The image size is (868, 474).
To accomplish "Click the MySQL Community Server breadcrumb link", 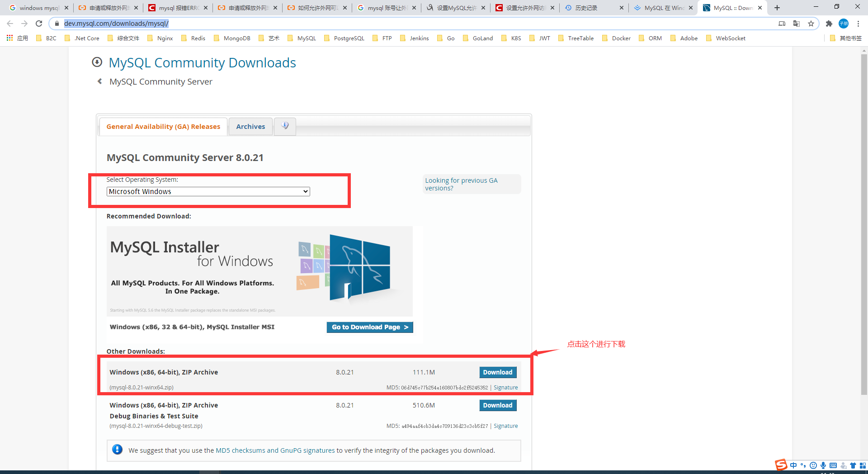I will tap(161, 81).
